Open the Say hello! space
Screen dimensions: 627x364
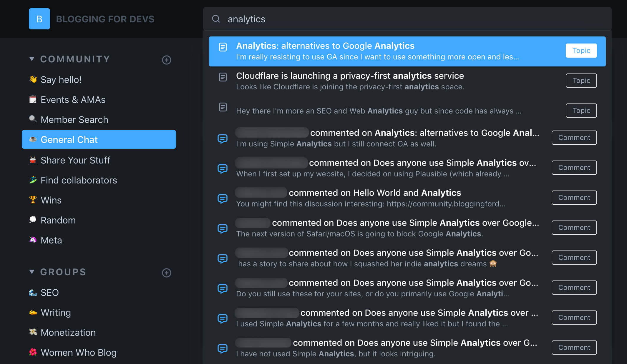coord(99,79)
